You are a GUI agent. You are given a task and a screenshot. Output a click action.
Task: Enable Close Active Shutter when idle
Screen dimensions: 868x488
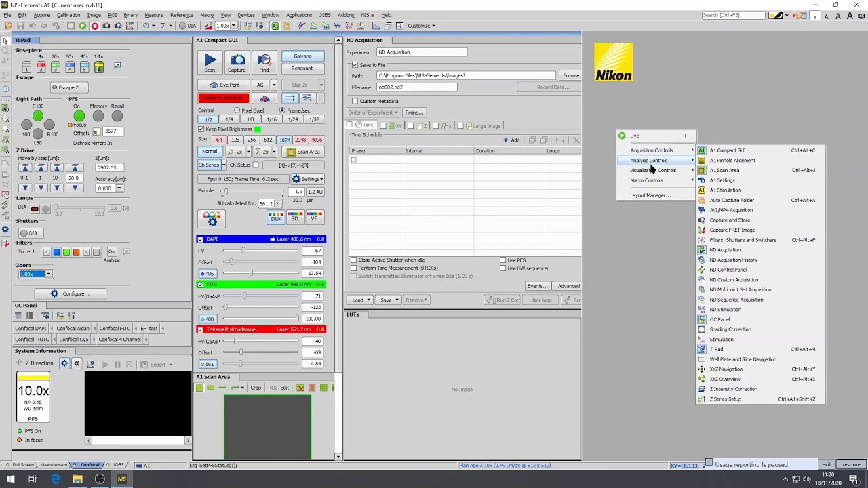(x=353, y=260)
